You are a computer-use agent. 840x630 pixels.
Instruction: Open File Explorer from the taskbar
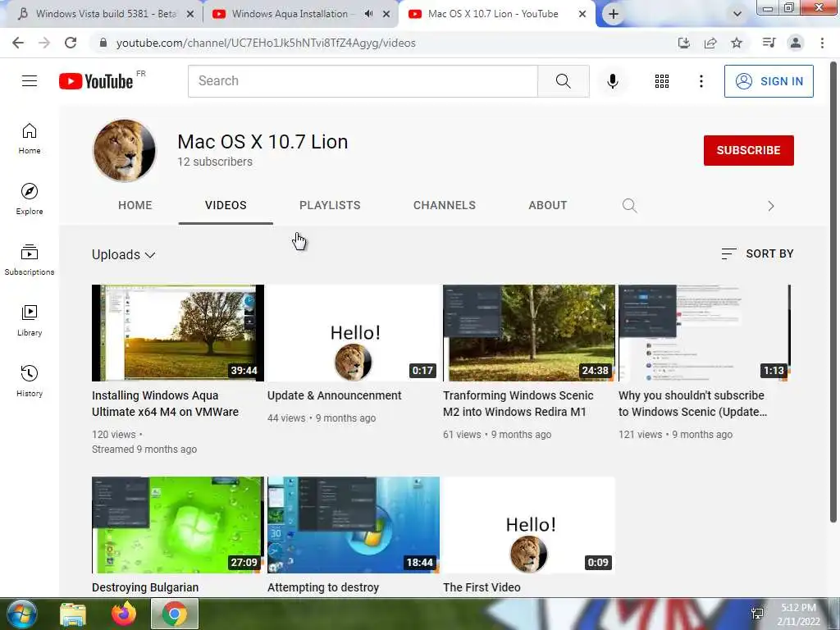tap(73, 614)
